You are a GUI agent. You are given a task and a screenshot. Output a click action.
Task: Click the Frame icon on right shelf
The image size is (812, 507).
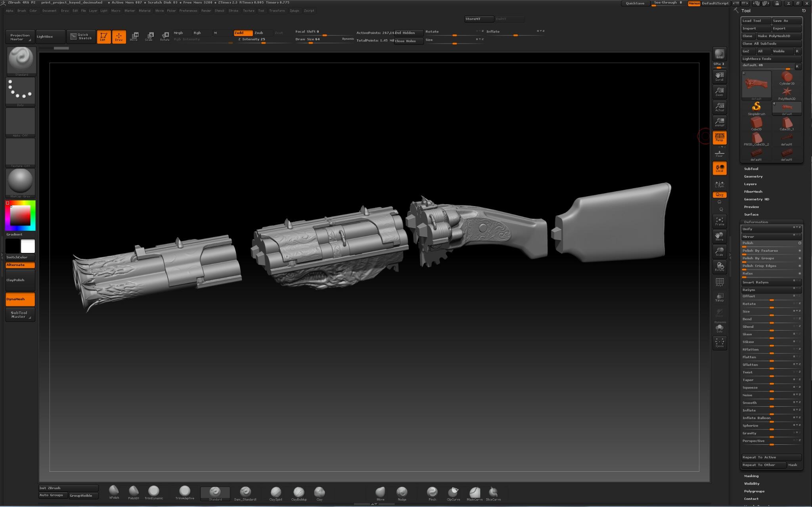(720, 221)
